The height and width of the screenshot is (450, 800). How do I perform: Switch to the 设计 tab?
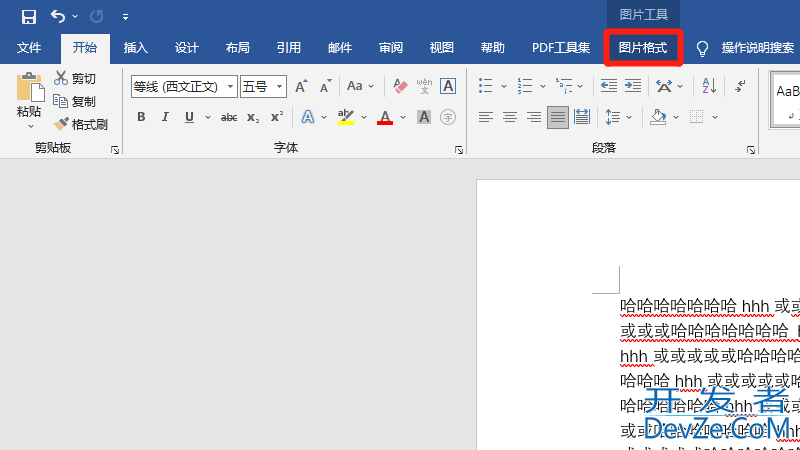click(187, 48)
